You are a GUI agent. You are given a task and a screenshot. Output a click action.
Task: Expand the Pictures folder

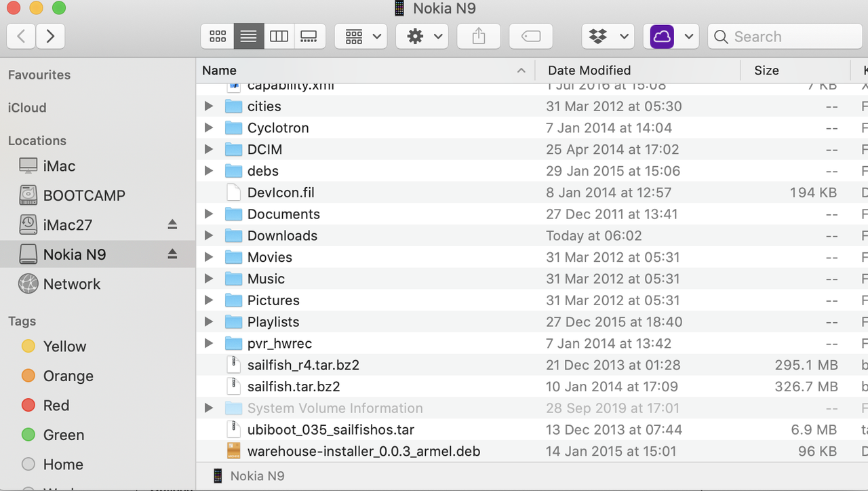coord(209,300)
